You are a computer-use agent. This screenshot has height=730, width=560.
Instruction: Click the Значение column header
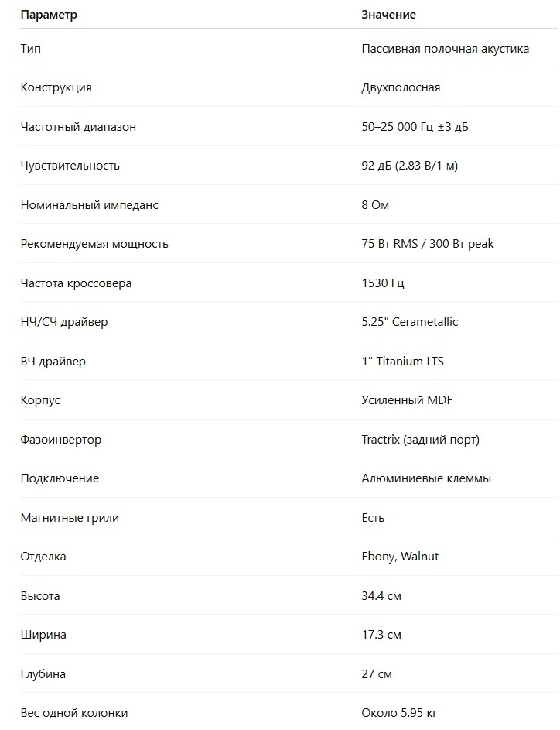point(388,15)
